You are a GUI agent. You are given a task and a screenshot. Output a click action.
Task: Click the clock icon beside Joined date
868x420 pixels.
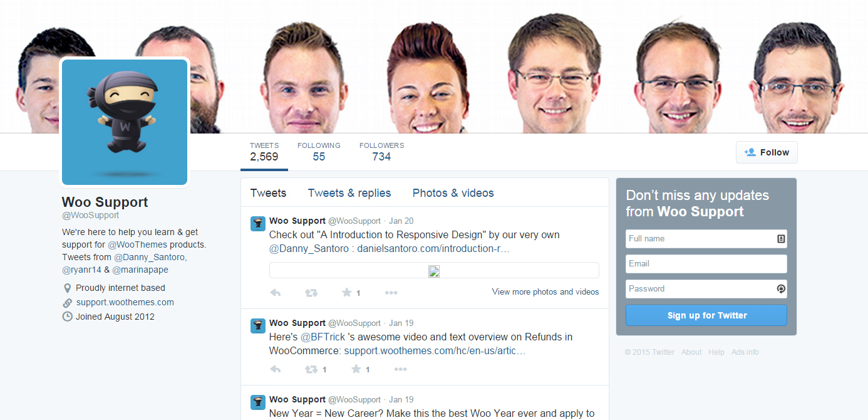click(68, 317)
